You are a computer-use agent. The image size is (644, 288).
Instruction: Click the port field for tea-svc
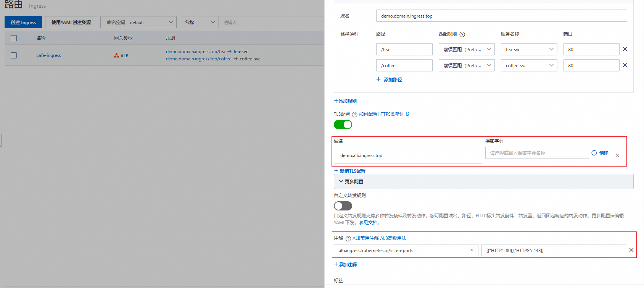tap(591, 49)
